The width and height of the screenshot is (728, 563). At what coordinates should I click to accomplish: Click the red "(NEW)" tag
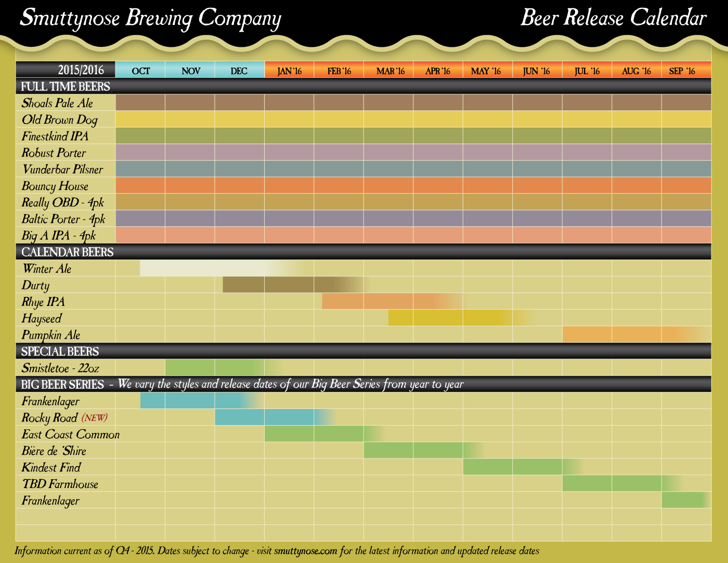coord(95,418)
